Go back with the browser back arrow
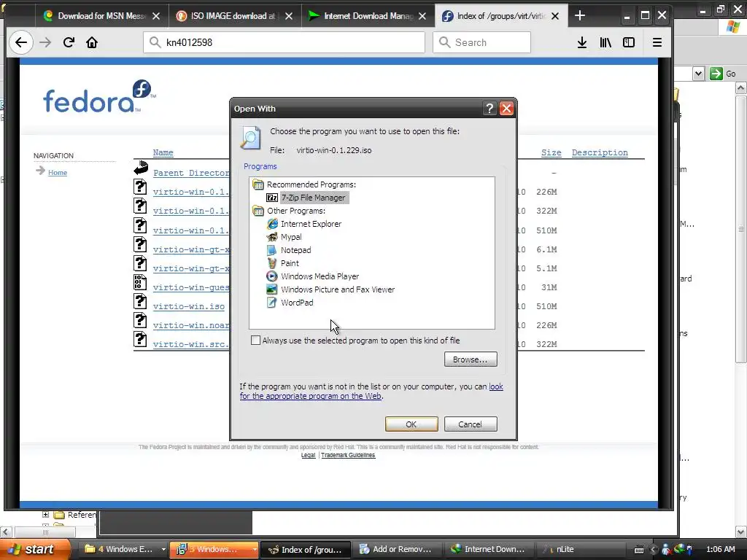 coord(21,42)
